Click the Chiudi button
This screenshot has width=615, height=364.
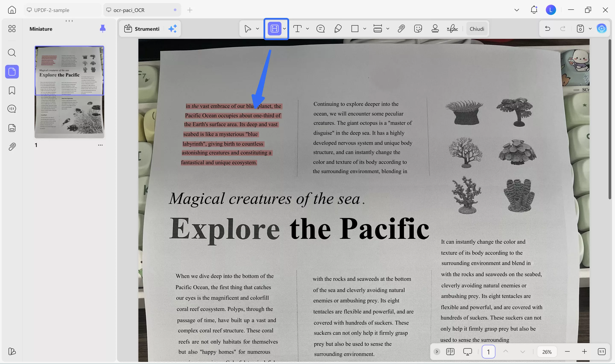click(476, 29)
